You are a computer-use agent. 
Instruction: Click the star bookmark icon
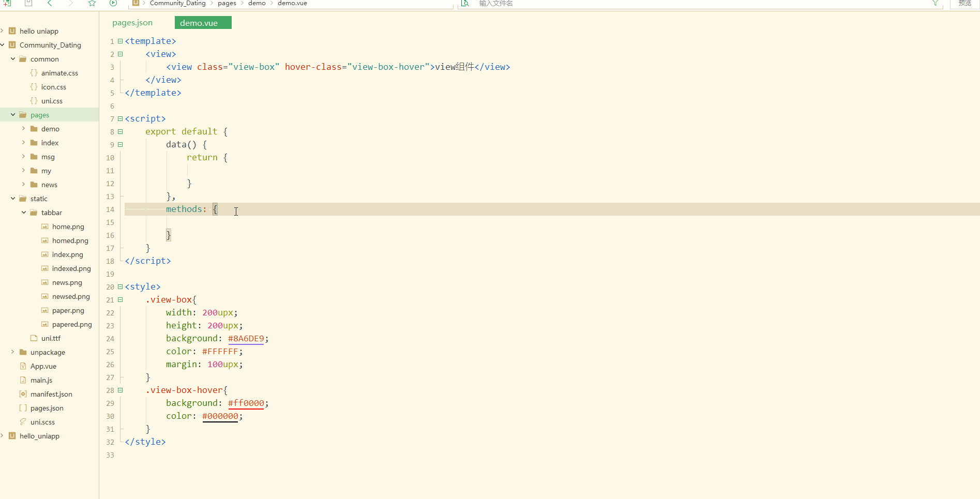(x=92, y=3)
